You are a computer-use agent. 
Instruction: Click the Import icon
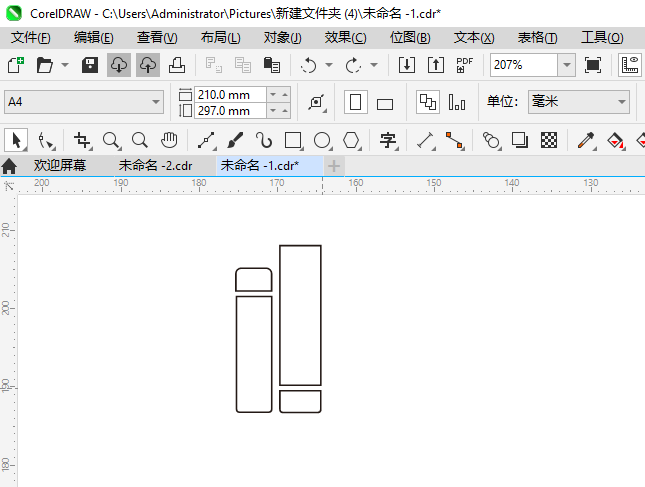pos(407,65)
